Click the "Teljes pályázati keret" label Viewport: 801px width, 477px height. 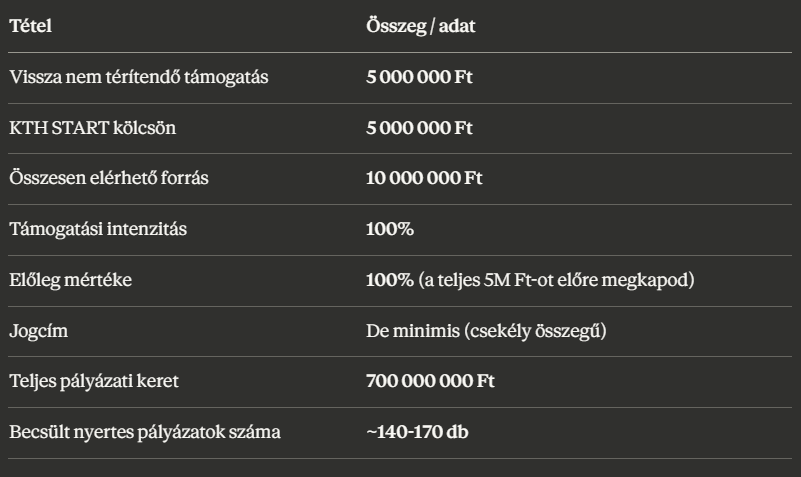point(82,382)
